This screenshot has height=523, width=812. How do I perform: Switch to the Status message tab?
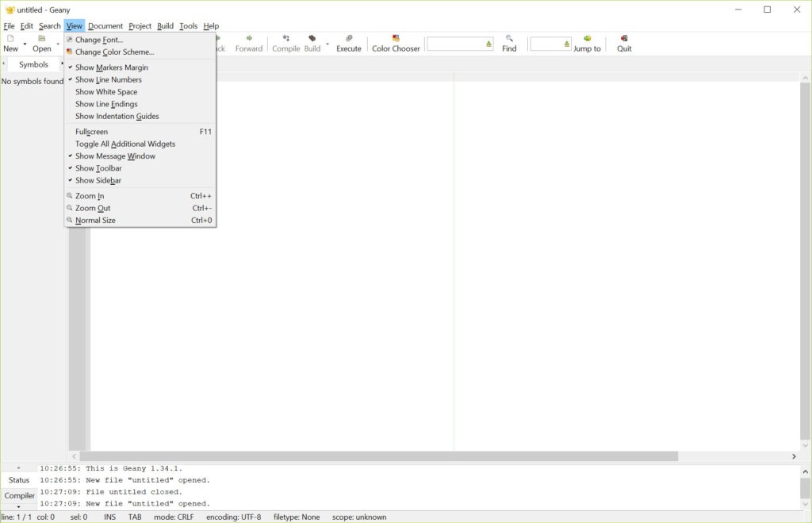(x=19, y=480)
